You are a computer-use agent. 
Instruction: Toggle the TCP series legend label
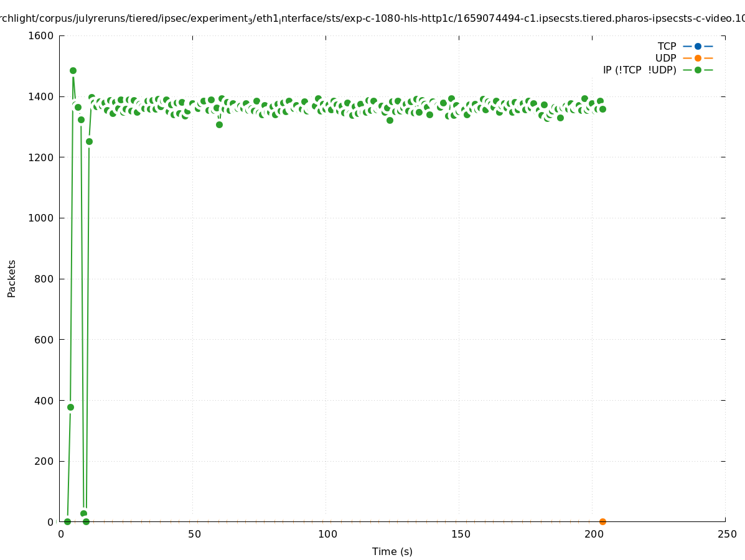[x=667, y=46]
